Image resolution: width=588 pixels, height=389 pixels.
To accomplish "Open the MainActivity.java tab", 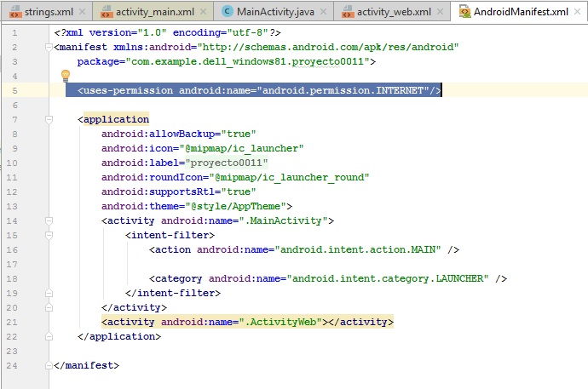I will [x=273, y=11].
